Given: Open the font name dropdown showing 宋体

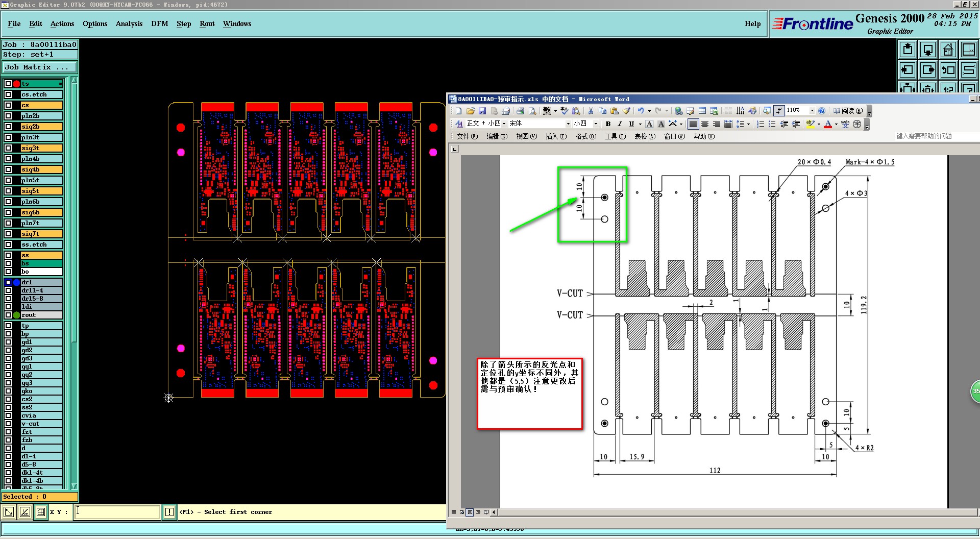Looking at the screenshot, I should [x=568, y=124].
